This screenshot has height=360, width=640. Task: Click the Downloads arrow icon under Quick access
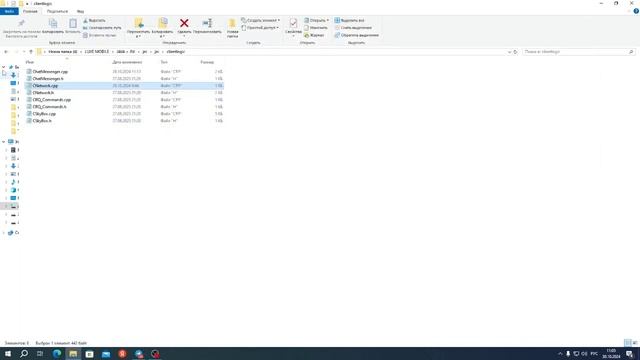pyautogui.click(x=13, y=75)
